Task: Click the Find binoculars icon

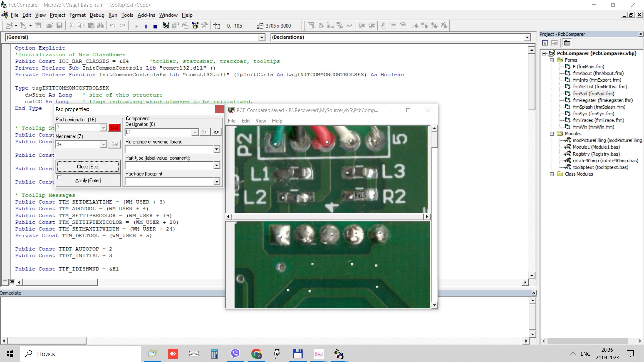Action: tap(100, 26)
